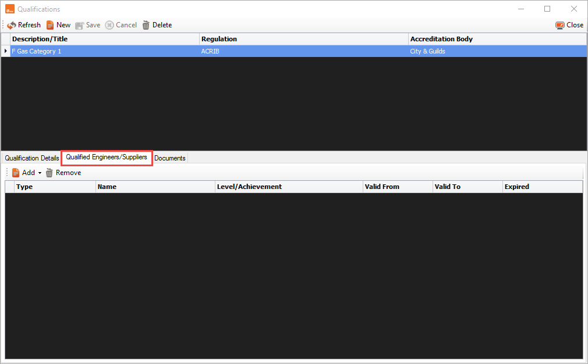588x364 pixels.
Task: Click the Add document icon
Action: pyautogui.click(x=16, y=173)
